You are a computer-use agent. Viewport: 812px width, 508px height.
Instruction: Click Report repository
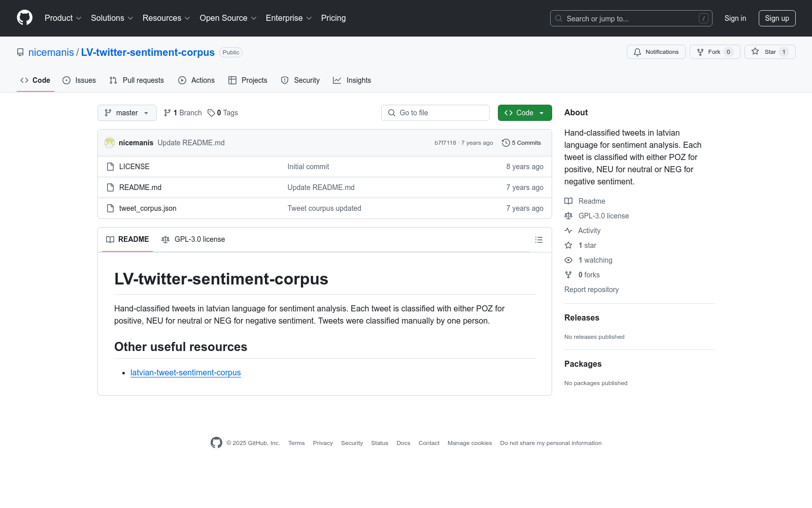tap(592, 290)
